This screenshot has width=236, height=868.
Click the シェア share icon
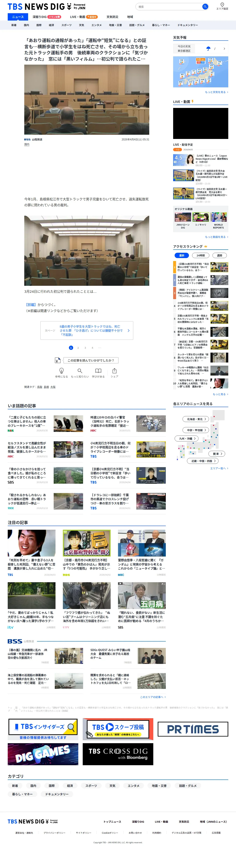[115, 371]
